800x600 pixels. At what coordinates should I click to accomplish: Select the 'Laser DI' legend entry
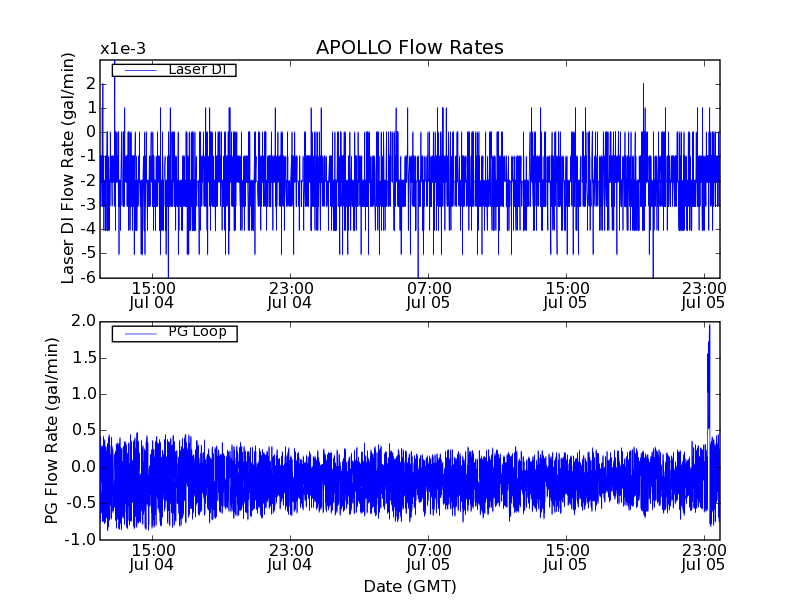(x=174, y=69)
